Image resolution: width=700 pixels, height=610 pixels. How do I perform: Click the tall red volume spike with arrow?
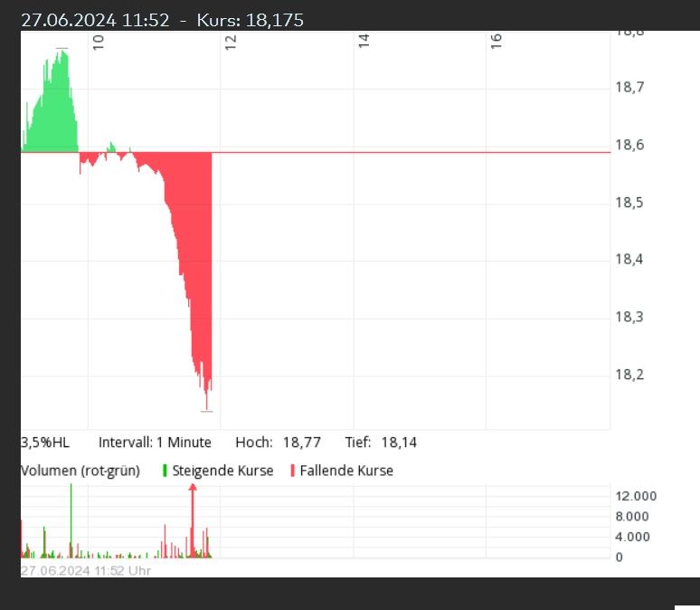[193, 520]
